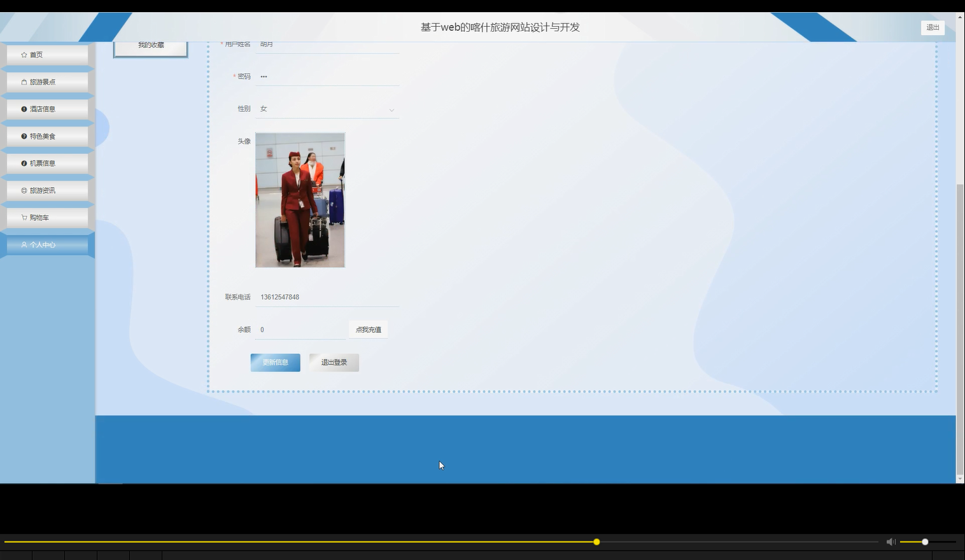Adjust the volume slider
The image size is (965, 560).
tap(927, 542)
